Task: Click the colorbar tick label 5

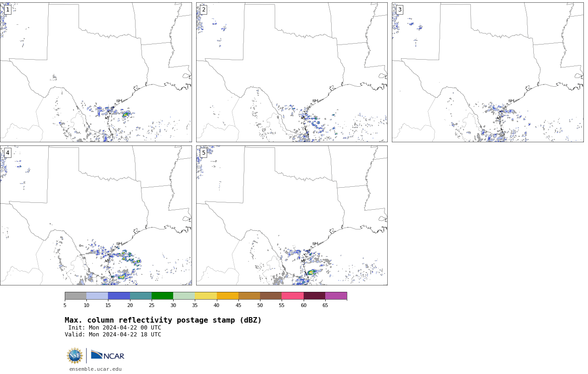Action: click(65, 305)
